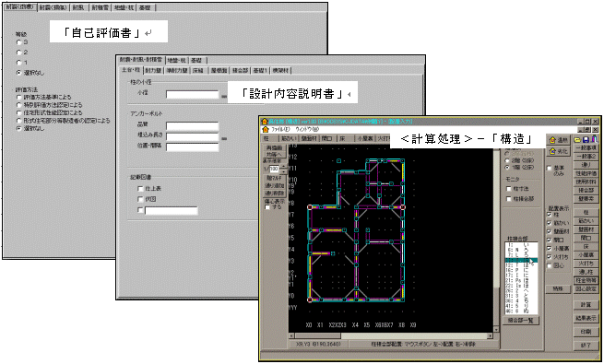Viewport: 604px width, 364px height.
Task: Click the scale stepper down arrow
Action: tap(284, 170)
